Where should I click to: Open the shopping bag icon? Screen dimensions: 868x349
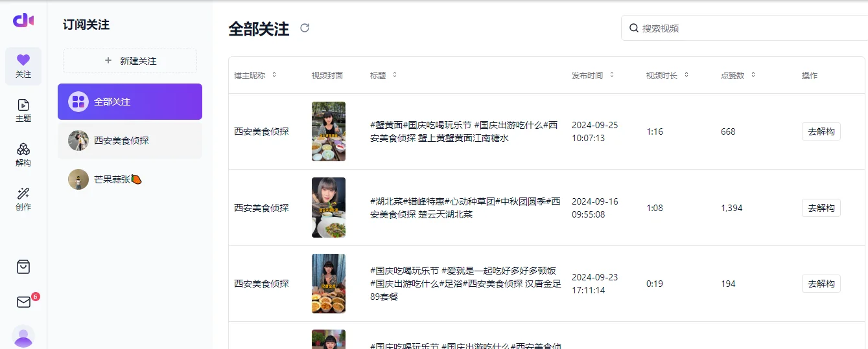[23, 267]
